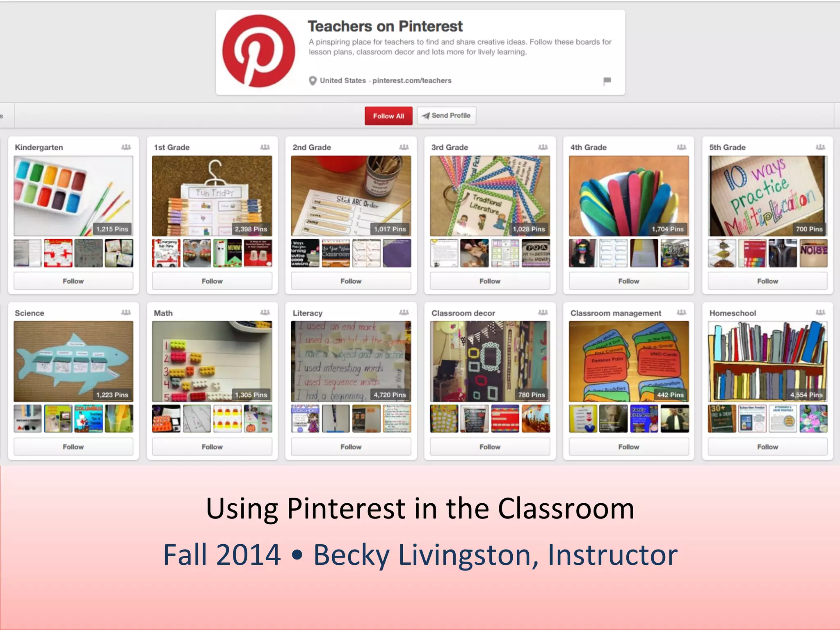Open the Classroom decor board cover image
The width and height of the screenshot is (840, 630).
pos(490,361)
